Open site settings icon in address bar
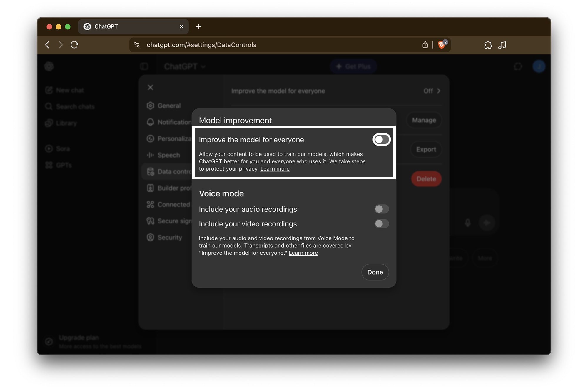 click(137, 45)
